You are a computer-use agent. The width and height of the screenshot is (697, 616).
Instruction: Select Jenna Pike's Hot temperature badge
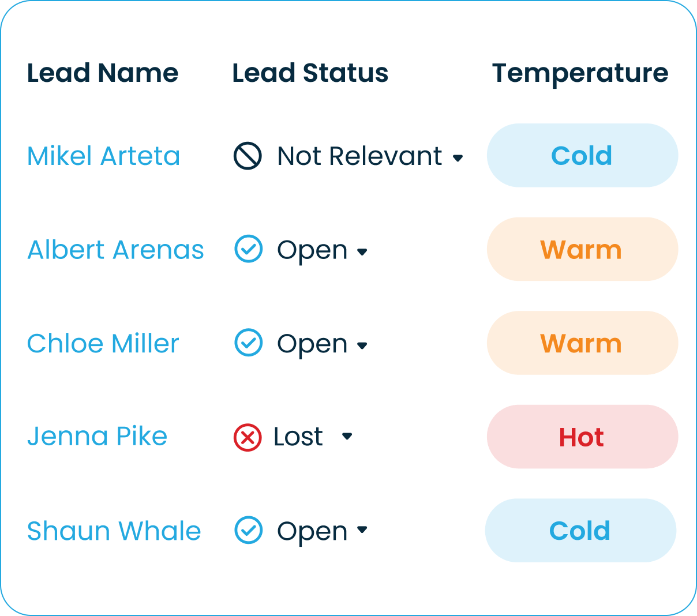coord(582,437)
